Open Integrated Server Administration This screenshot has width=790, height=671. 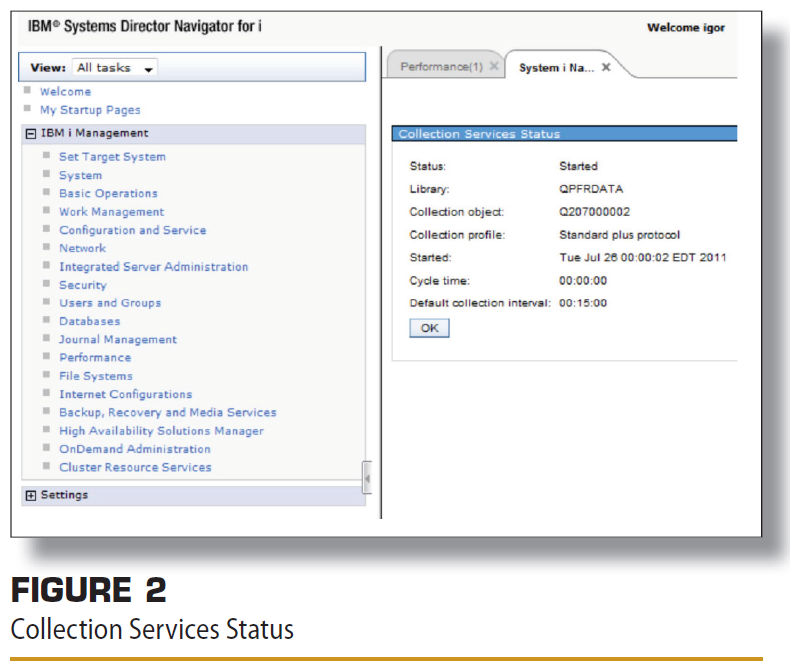pos(154,266)
